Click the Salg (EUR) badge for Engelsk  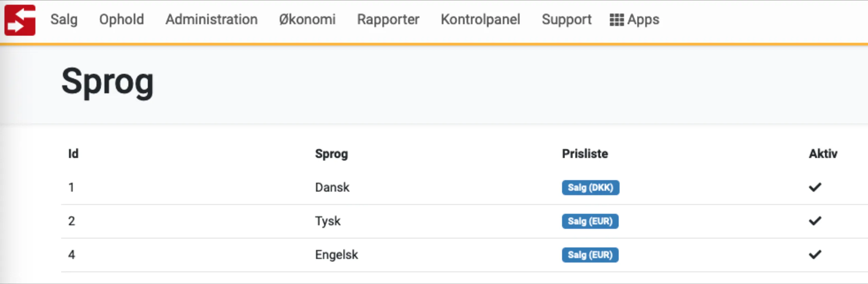coord(590,255)
